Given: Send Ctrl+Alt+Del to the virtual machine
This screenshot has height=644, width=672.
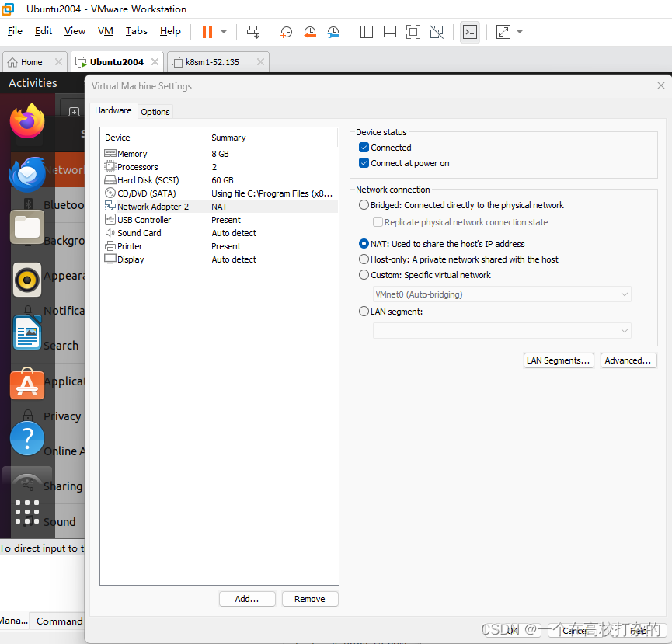Looking at the screenshot, I should 253,32.
